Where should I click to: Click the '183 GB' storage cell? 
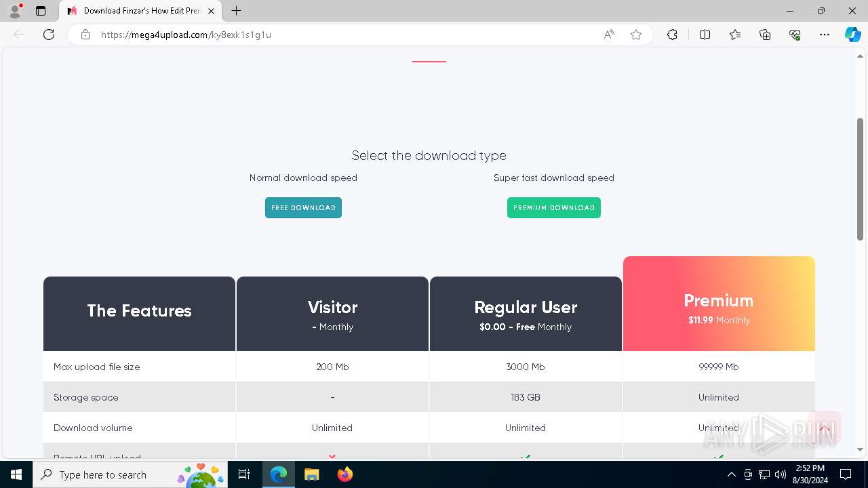tap(526, 397)
